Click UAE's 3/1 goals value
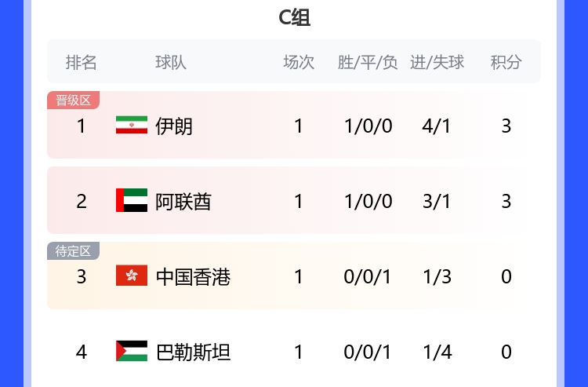588x387 pixels. (437, 201)
